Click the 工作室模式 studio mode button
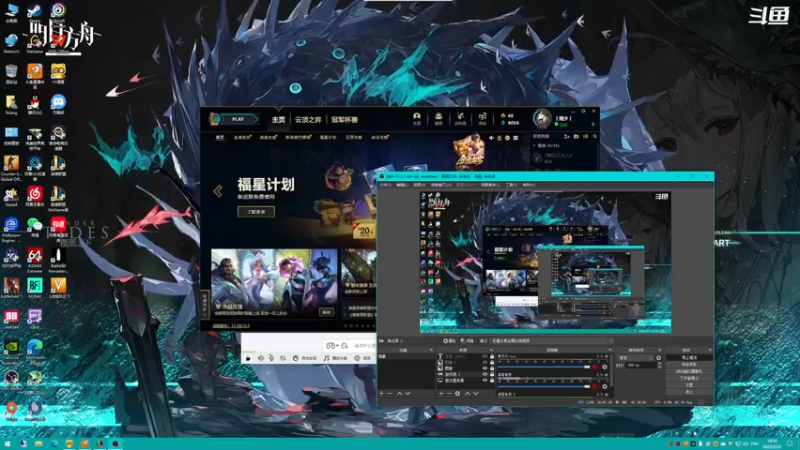Screen dimensions: 800x450 (689, 378)
